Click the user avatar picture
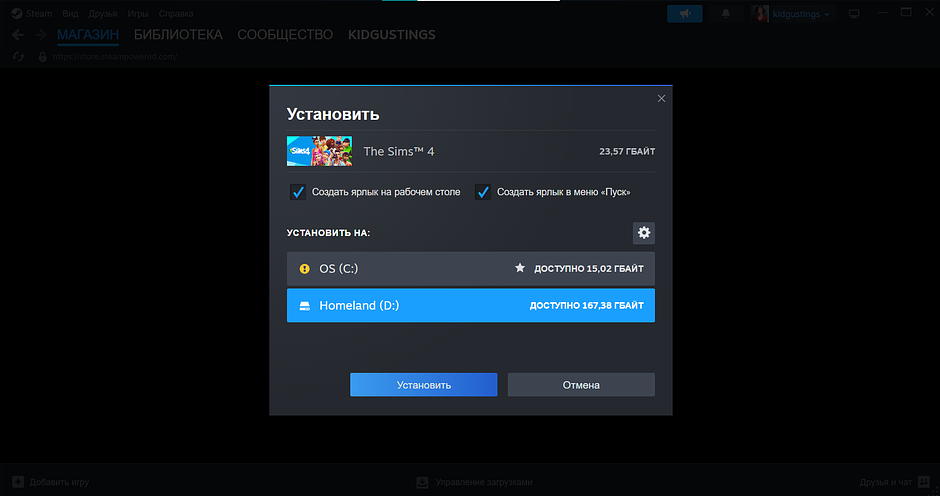The image size is (940, 496). pyautogui.click(x=760, y=14)
